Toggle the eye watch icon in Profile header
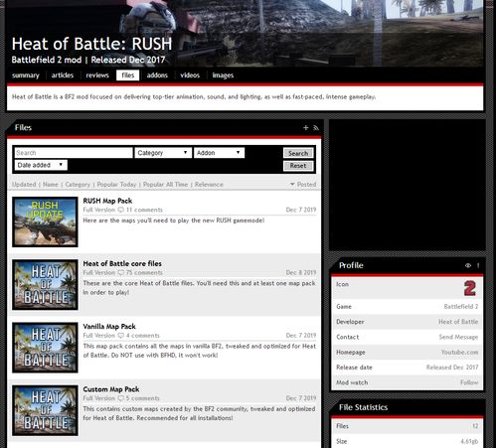496x448 pixels. [468, 265]
